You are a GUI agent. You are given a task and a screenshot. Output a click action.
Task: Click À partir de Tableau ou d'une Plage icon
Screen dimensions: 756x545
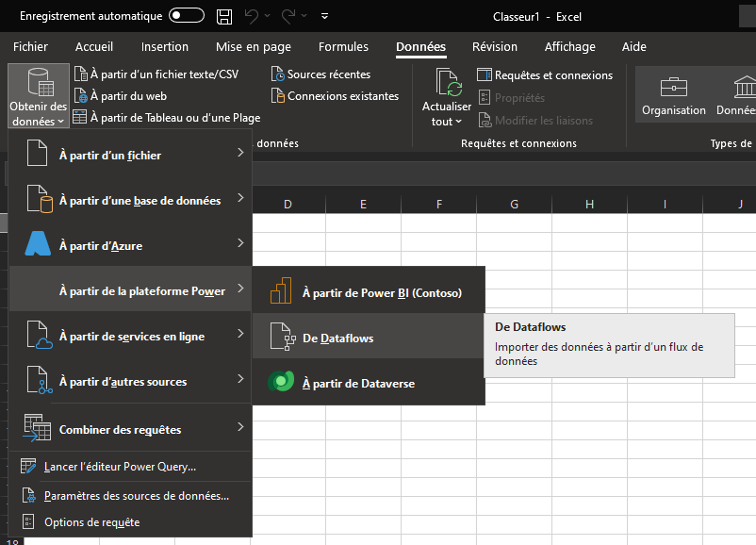click(x=79, y=117)
